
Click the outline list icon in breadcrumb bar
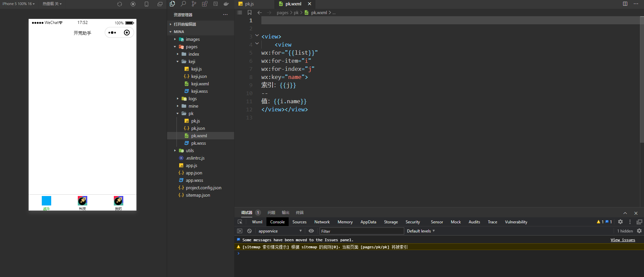239,12
